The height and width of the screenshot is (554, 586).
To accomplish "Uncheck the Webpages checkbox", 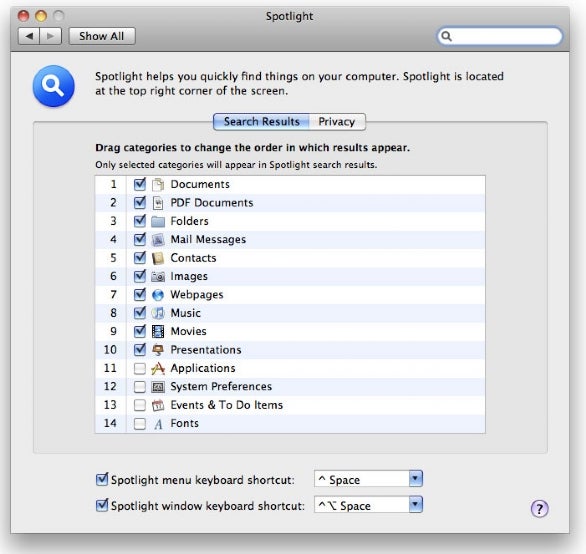I will coord(140,294).
